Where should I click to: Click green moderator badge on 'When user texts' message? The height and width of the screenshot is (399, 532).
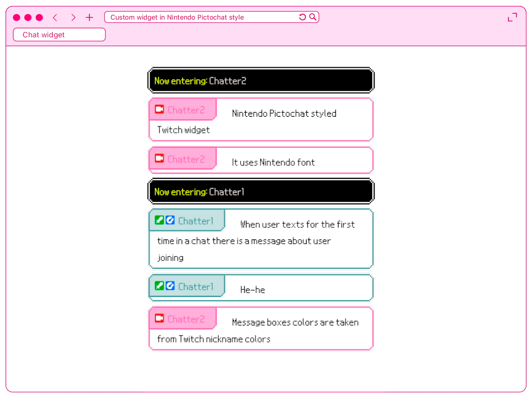(159, 220)
